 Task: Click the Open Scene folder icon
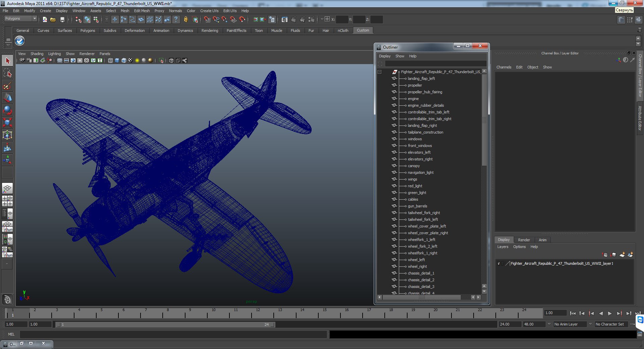53,20
